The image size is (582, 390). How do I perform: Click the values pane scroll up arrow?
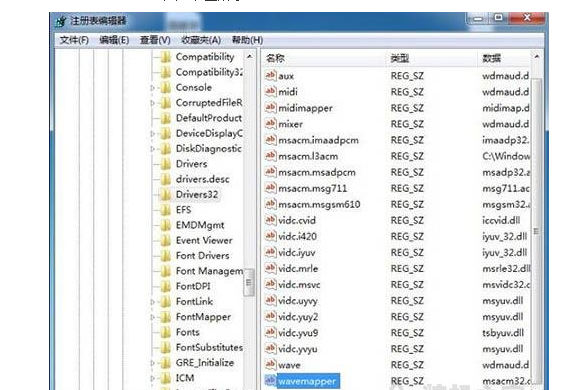(x=537, y=57)
